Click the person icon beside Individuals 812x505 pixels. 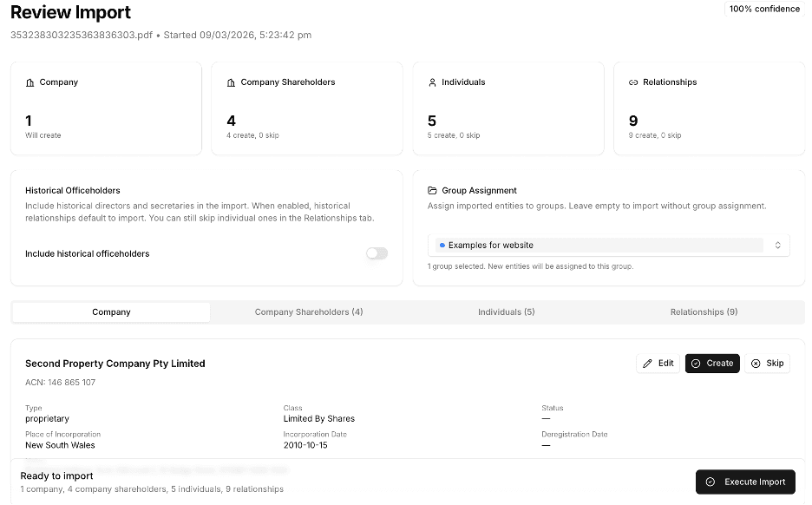432,82
